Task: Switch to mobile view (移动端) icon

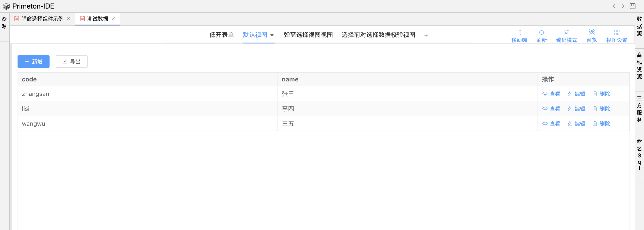Action: coord(519,33)
